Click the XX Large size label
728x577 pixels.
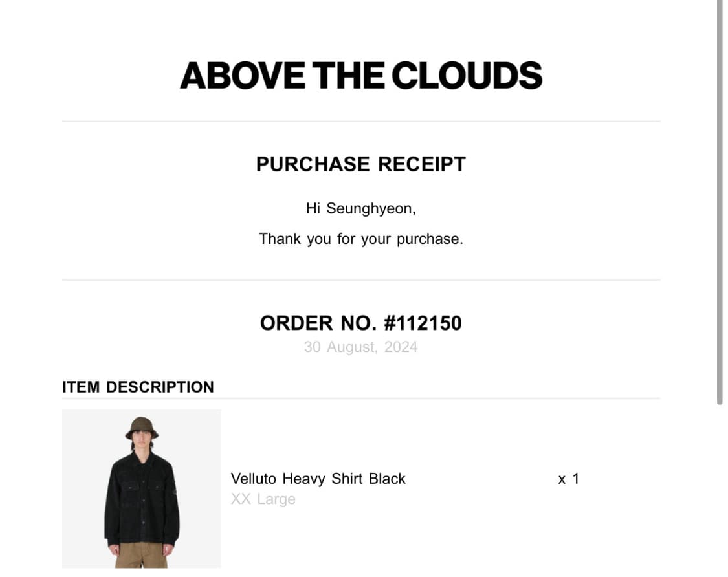tap(263, 499)
